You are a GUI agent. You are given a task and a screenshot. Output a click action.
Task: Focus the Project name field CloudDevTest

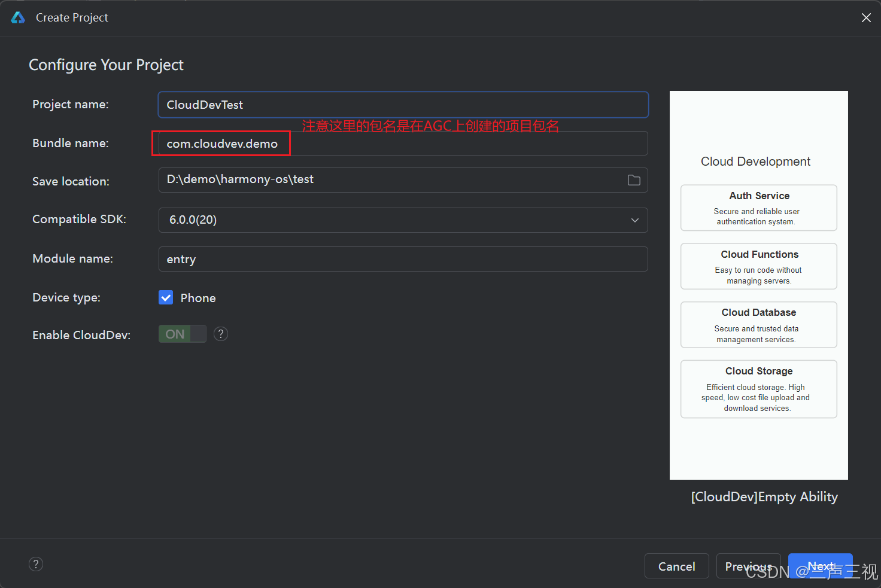click(x=403, y=105)
